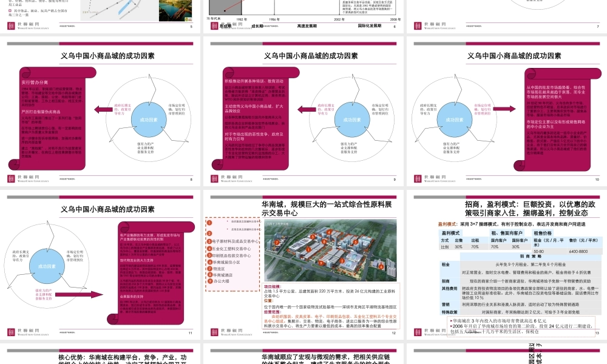Click 特殊政策 row label in table
Viewport: 607px width, 364px height.
tap(449, 312)
